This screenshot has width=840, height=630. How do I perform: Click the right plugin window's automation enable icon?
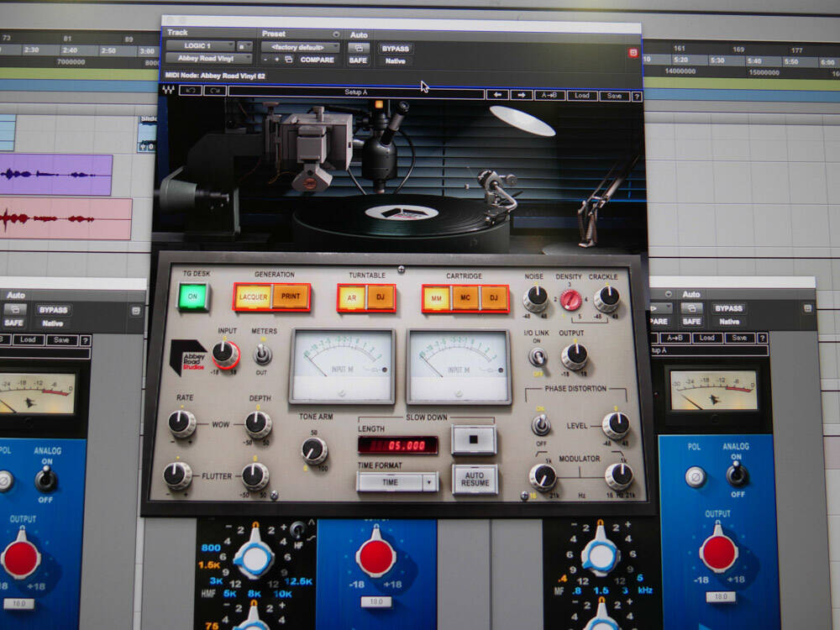point(691,308)
